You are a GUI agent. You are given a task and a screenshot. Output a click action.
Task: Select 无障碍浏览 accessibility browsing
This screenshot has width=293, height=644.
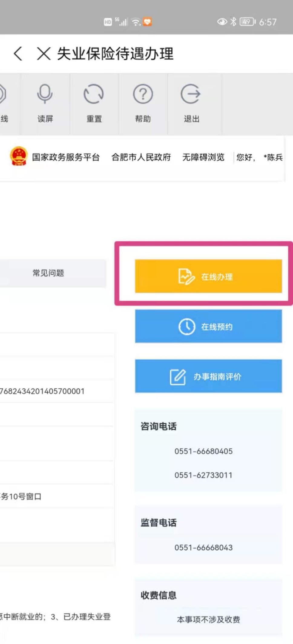coord(203,157)
